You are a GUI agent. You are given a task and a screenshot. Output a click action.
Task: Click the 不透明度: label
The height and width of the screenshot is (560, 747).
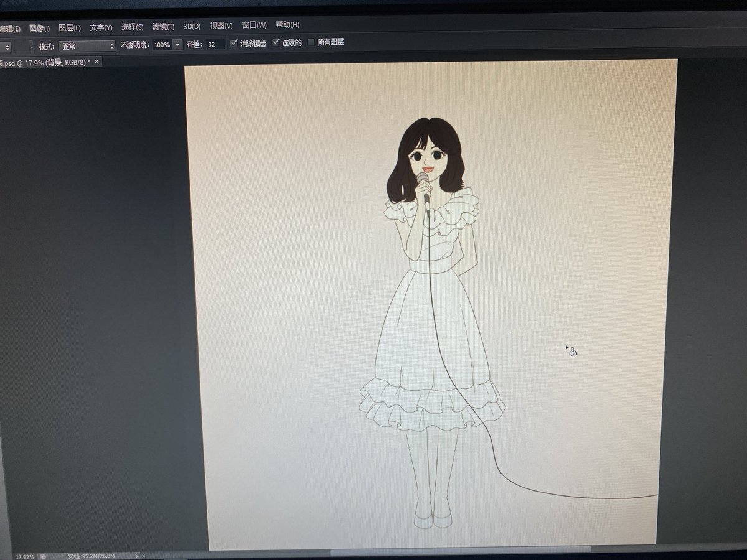tap(135, 45)
